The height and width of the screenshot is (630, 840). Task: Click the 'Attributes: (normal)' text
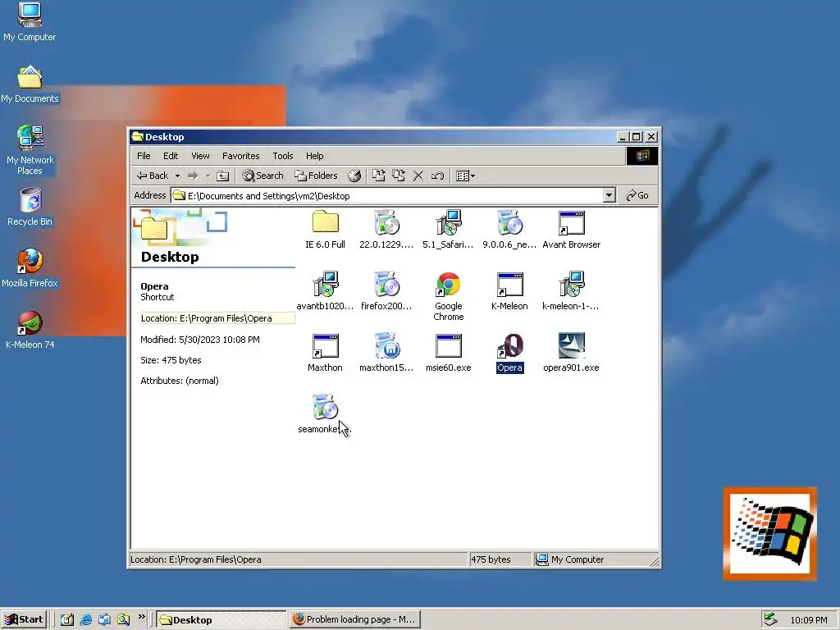pos(180,381)
